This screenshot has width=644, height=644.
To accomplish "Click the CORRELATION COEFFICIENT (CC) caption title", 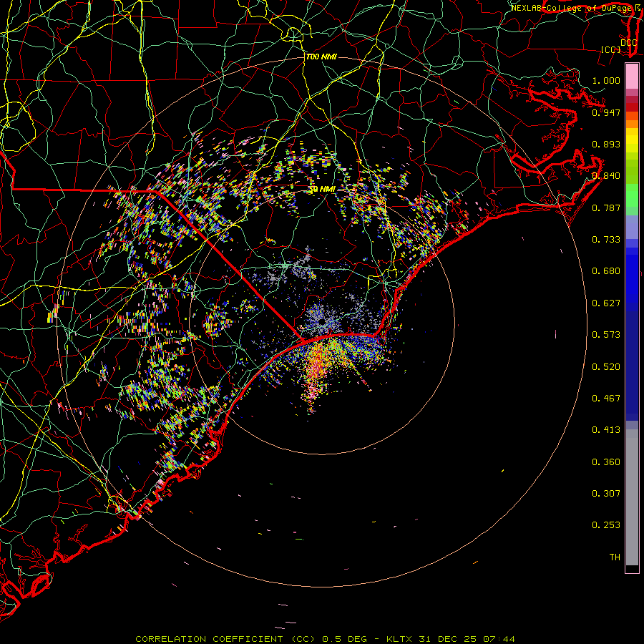I will pos(225,639).
